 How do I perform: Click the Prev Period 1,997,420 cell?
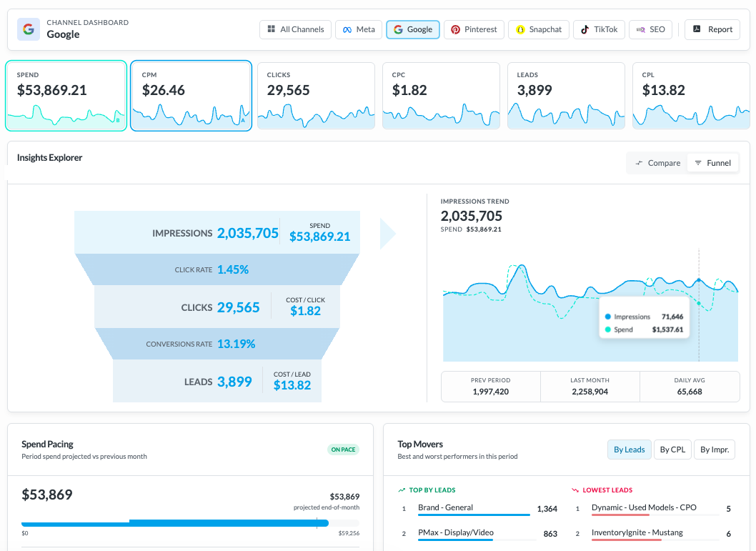pyautogui.click(x=491, y=386)
